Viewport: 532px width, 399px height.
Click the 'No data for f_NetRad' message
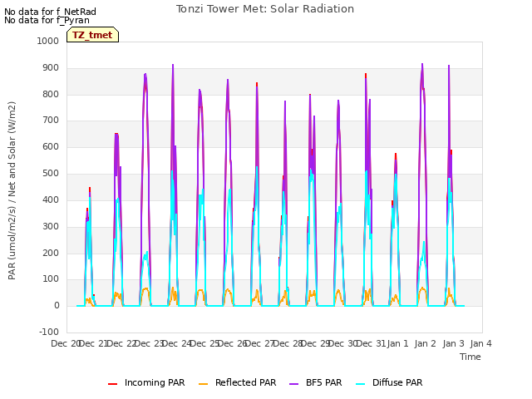pyautogui.click(x=50, y=12)
